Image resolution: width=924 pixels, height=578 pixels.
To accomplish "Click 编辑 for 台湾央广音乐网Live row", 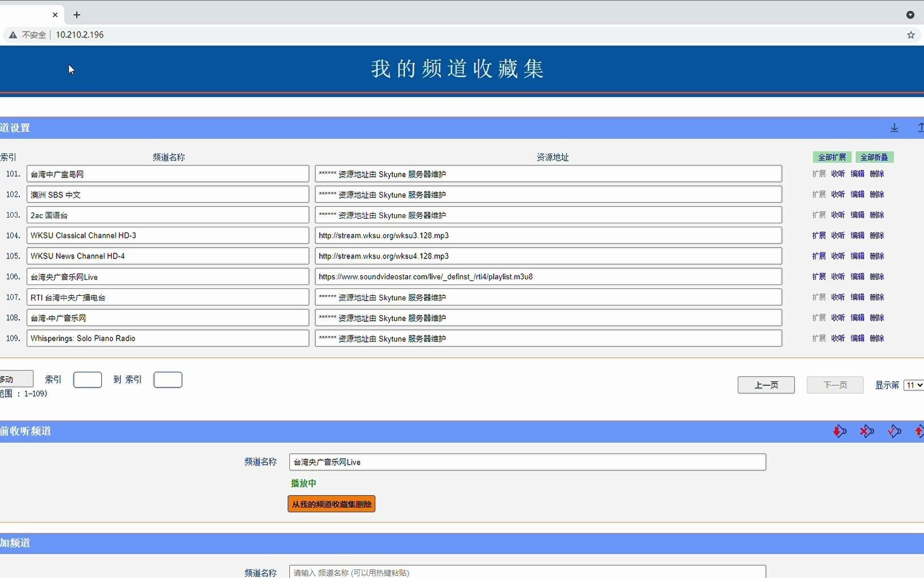I will (857, 277).
